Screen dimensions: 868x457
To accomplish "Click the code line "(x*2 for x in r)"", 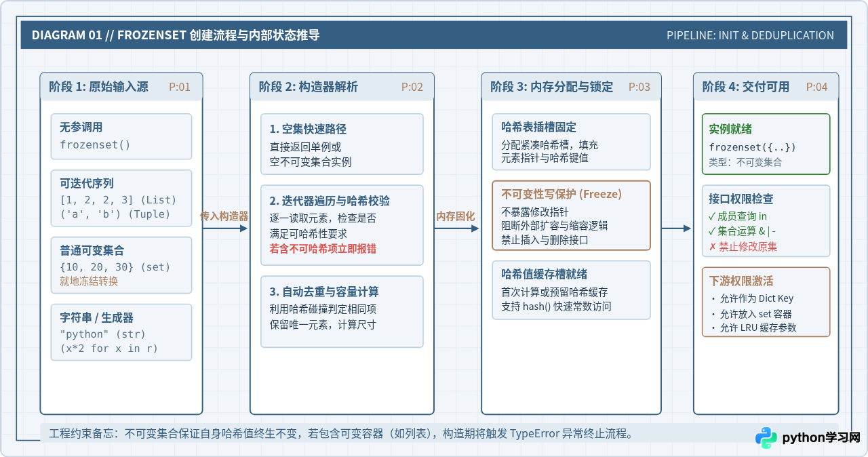I will tap(108, 349).
